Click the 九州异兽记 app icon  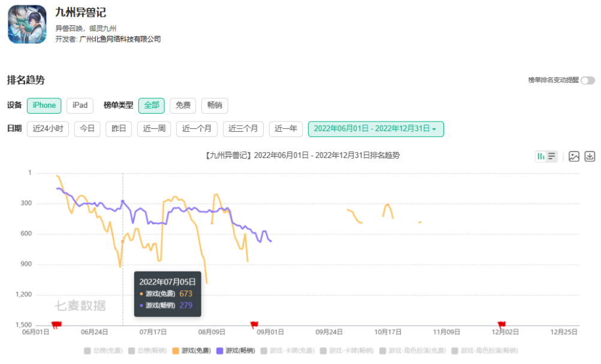27,25
